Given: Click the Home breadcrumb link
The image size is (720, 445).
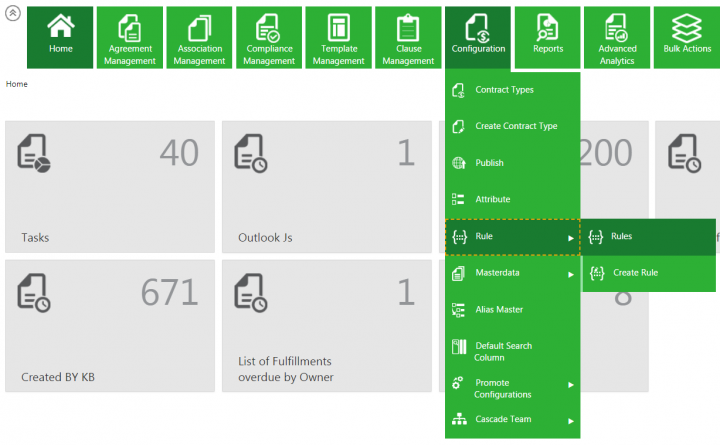Looking at the screenshot, I should 17,84.
